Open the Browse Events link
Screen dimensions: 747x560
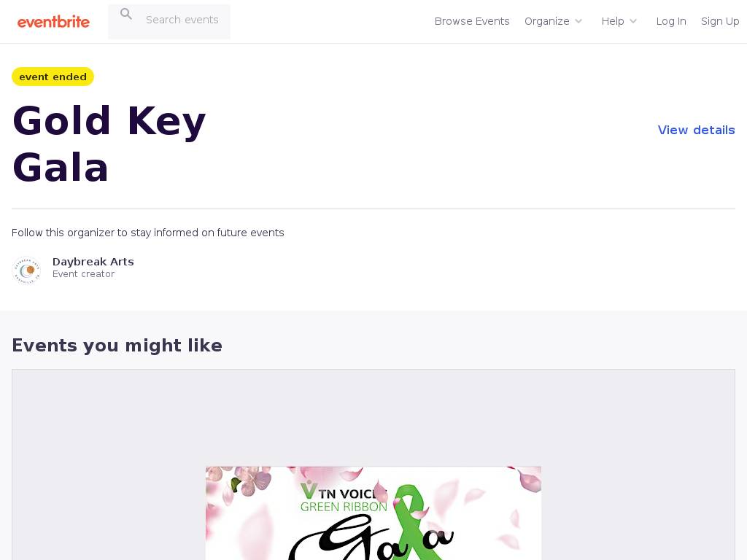pos(472,21)
